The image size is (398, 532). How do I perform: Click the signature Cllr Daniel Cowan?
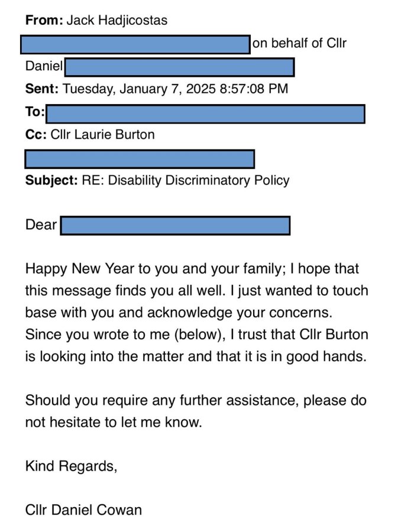pos(83,510)
